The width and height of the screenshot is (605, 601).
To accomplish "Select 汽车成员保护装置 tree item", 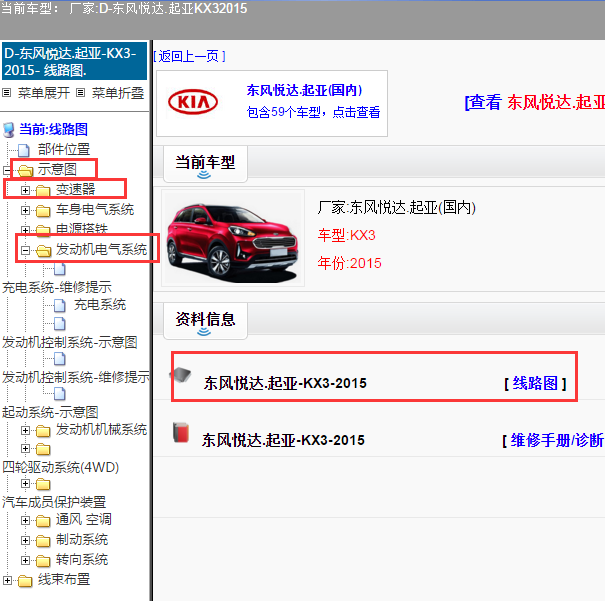I will coord(54,502).
